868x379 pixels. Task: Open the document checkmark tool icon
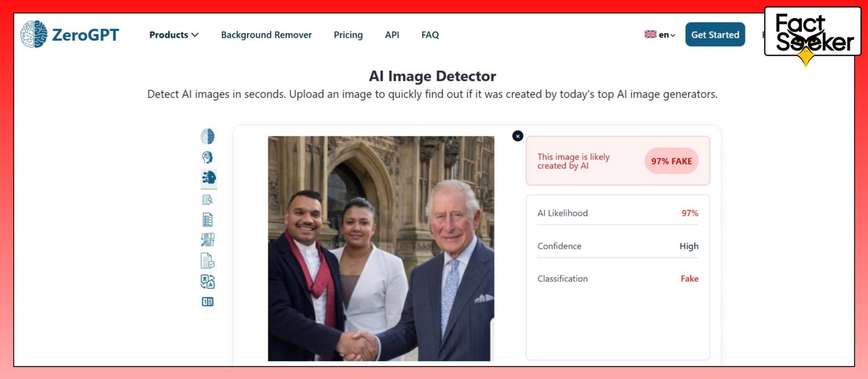(208, 261)
